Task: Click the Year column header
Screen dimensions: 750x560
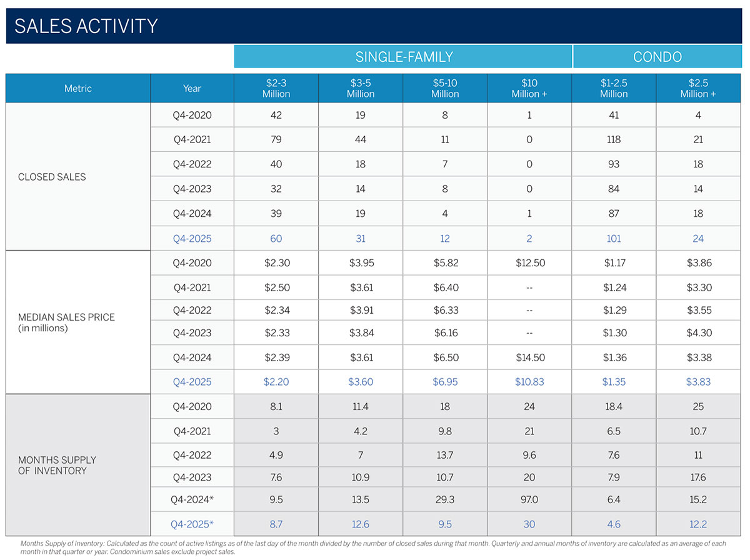Action: (192, 87)
